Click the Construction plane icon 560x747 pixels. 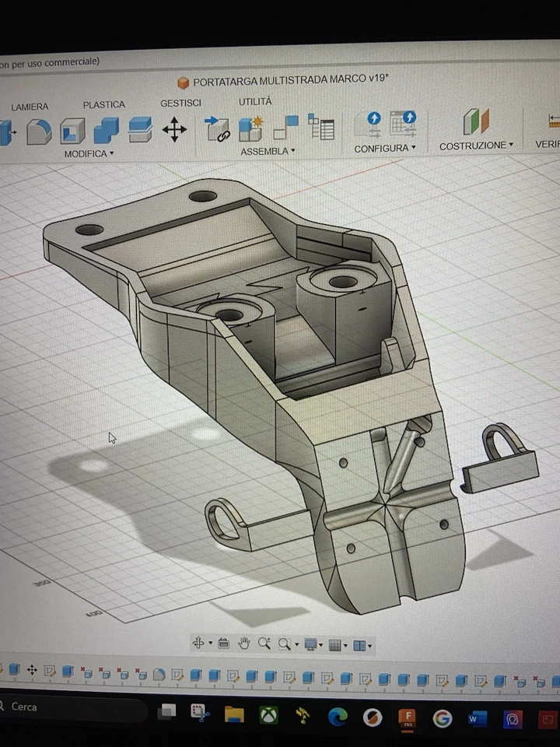point(475,122)
